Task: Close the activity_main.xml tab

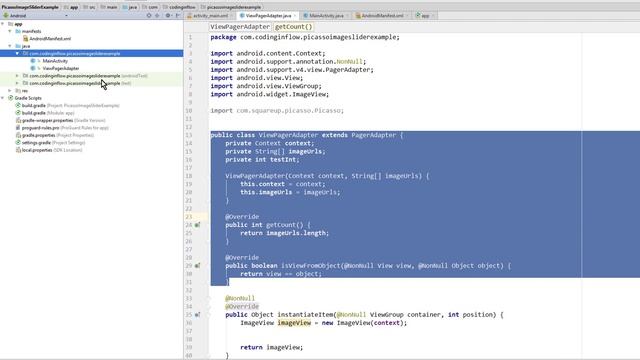Action: [x=231, y=16]
